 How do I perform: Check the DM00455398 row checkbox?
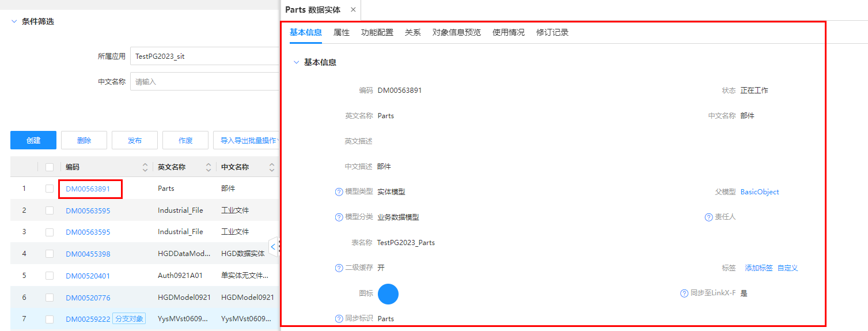[50, 254]
